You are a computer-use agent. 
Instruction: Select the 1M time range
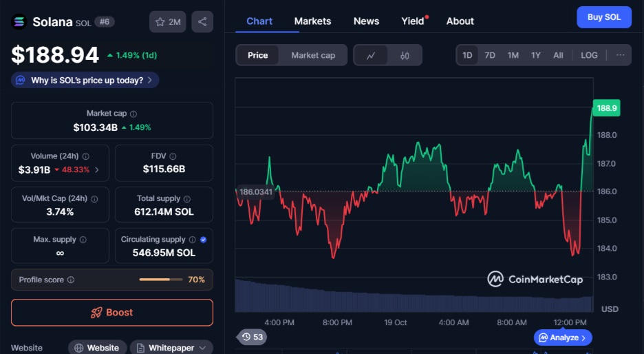pos(513,55)
